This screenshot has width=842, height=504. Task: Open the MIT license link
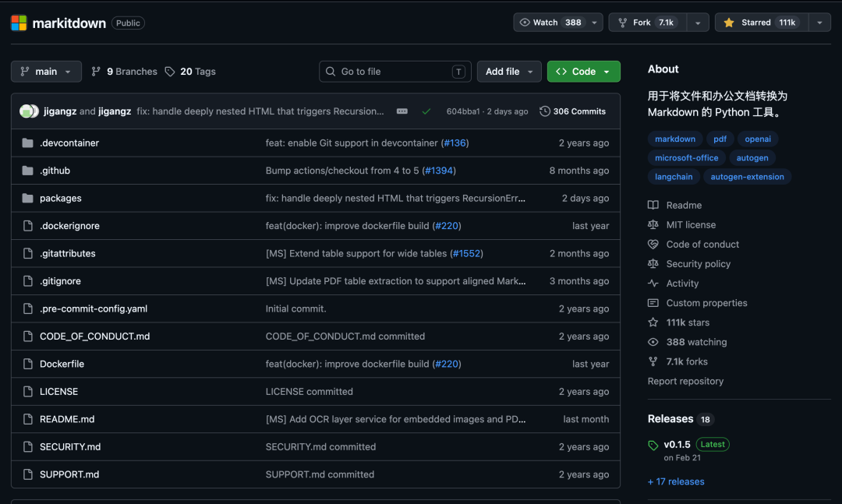click(x=691, y=225)
